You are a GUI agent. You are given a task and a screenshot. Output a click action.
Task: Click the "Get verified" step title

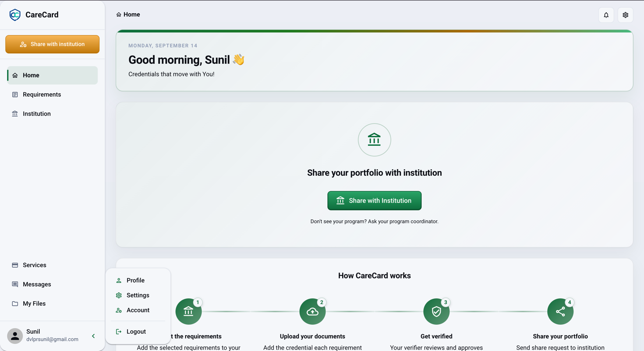click(436, 337)
